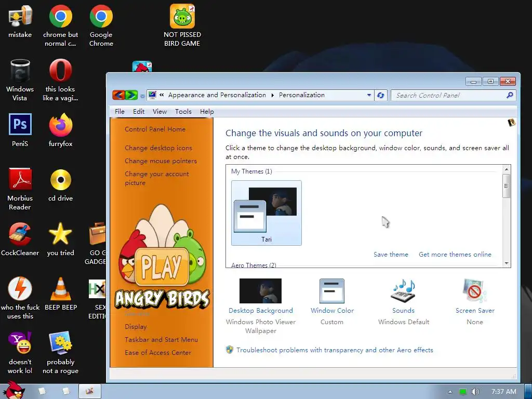Viewport: 532px width, 399px height.
Task: Click the Angry Birds Start button
Action: [13, 390]
